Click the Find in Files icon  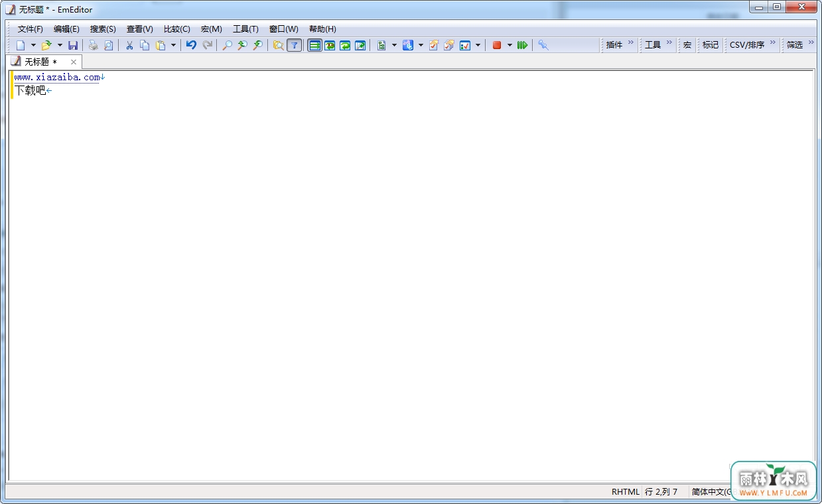[279, 45]
